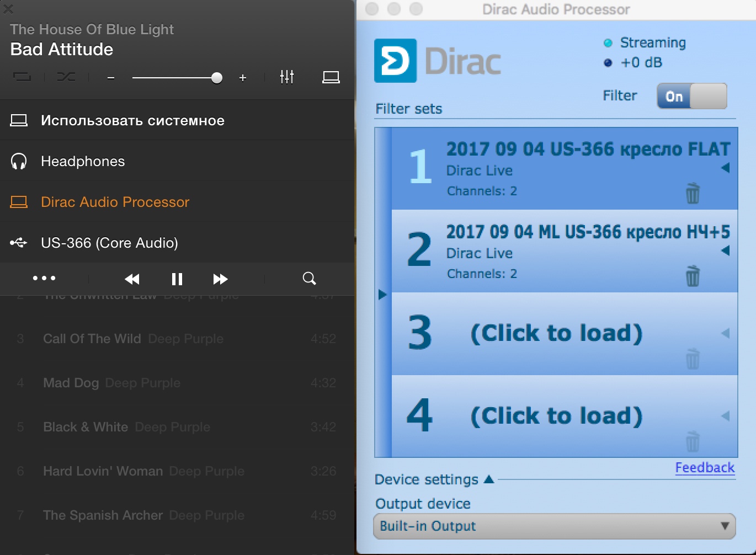Screen dimensions: 756x555
Task: Delete filter set 1 with trash icon
Action: tap(692, 194)
